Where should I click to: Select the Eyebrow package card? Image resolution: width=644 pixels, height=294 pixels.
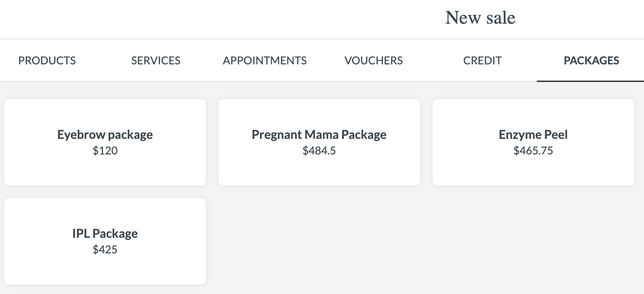(x=105, y=142)
